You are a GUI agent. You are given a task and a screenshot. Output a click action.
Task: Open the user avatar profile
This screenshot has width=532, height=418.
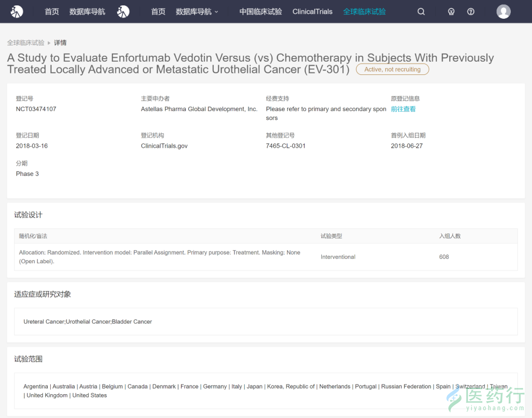point(503,11)
